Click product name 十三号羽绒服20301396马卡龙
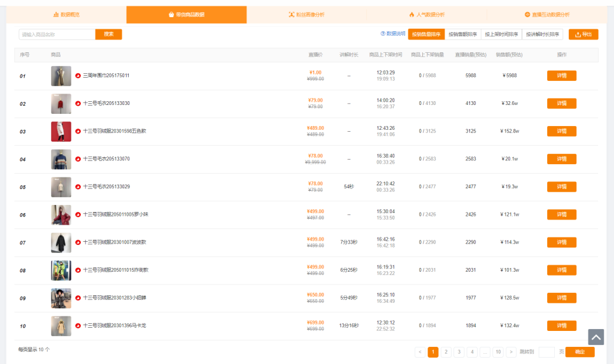 click(x=115, y=326)
